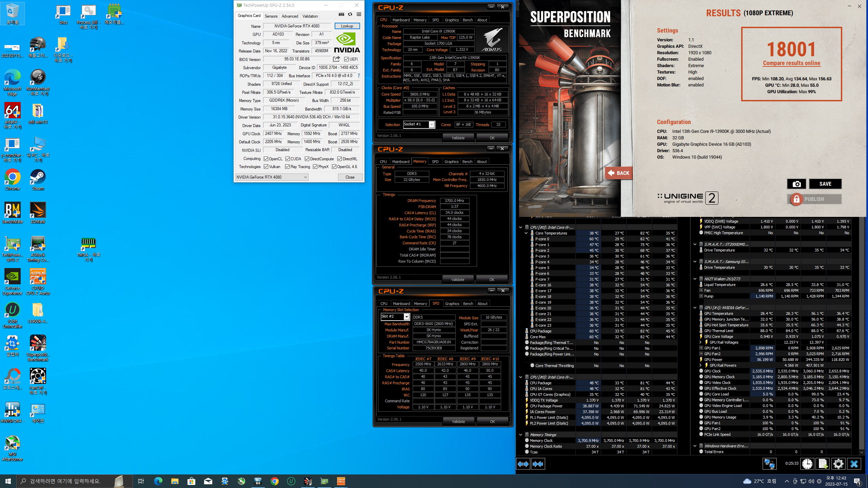The height and width of the screenshot is (488, 868).
Task: Open HWiNFO64 desktop shortcut
Action: [x=13, y=412]
